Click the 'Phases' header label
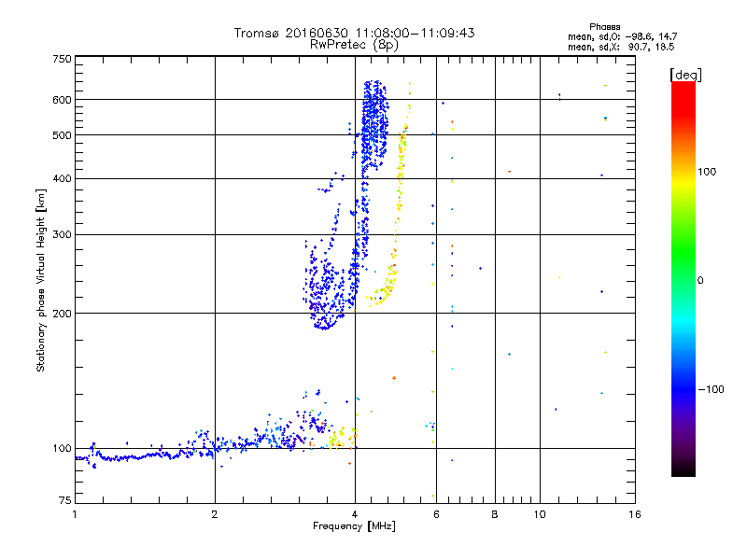Image resolution: width=747 pixels, height=560 pixels. [604, 27]
